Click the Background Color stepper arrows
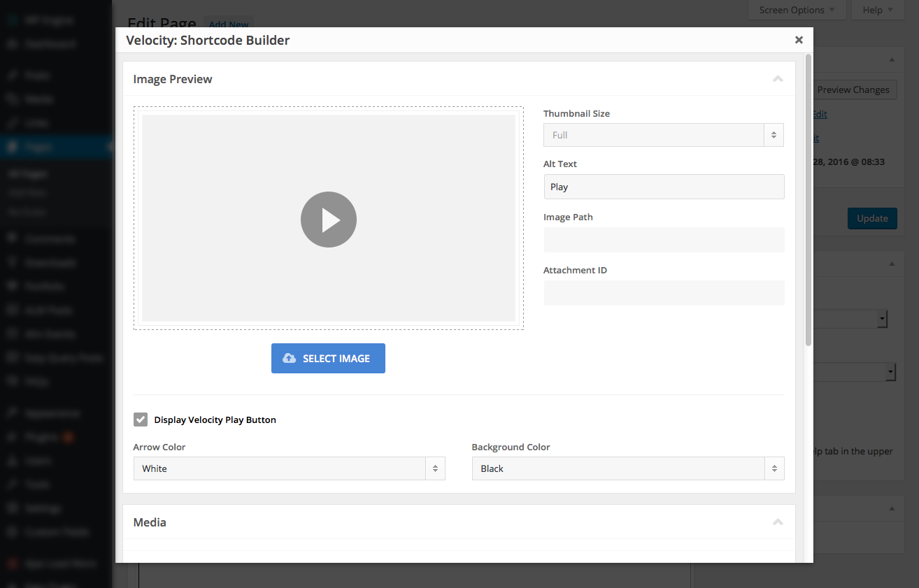 click(774, 468)
